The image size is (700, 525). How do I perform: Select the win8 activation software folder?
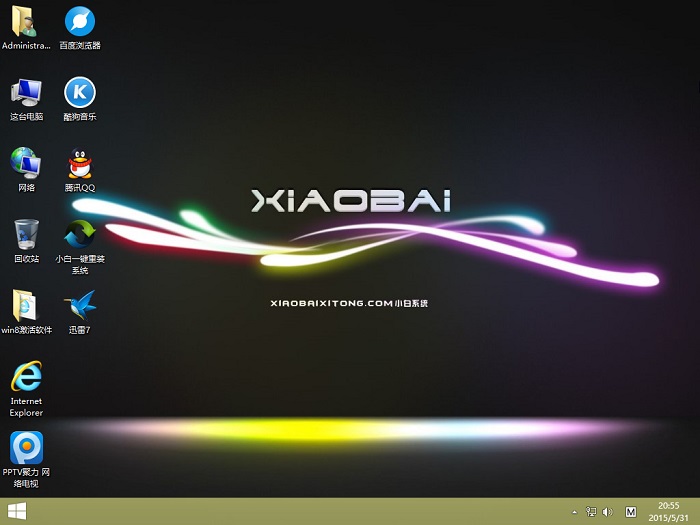[26, 306]
